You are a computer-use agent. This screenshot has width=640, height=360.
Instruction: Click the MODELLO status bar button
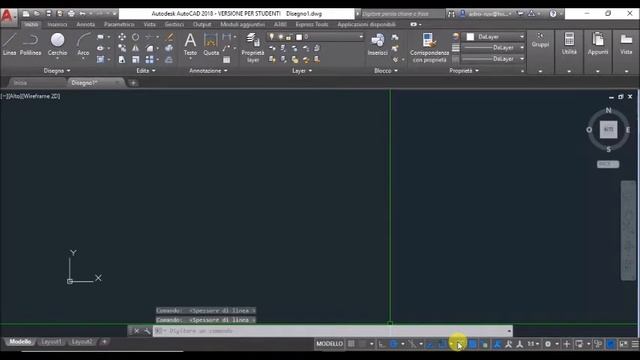coord(329,344)
